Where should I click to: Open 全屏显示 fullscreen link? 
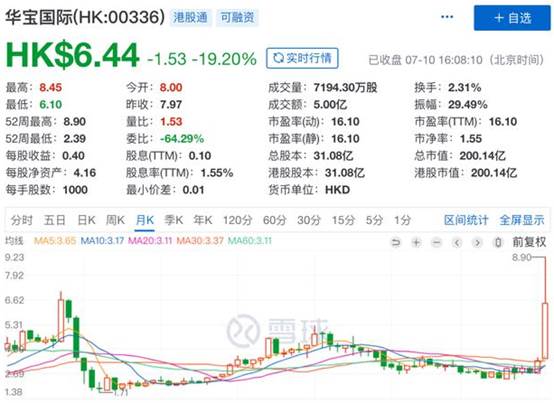[x=522, y=220]
